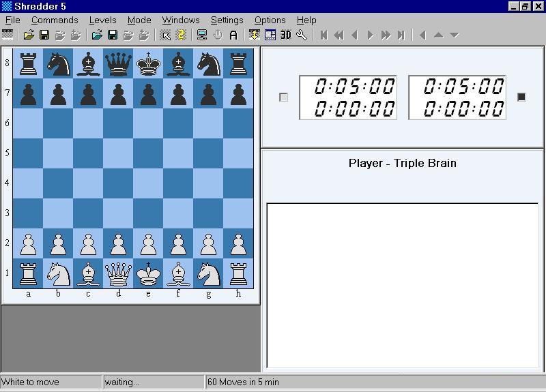Click the left chess clock display
Image resolution: width=546 pixels, height=392 pixels.
tap(348, 97)
